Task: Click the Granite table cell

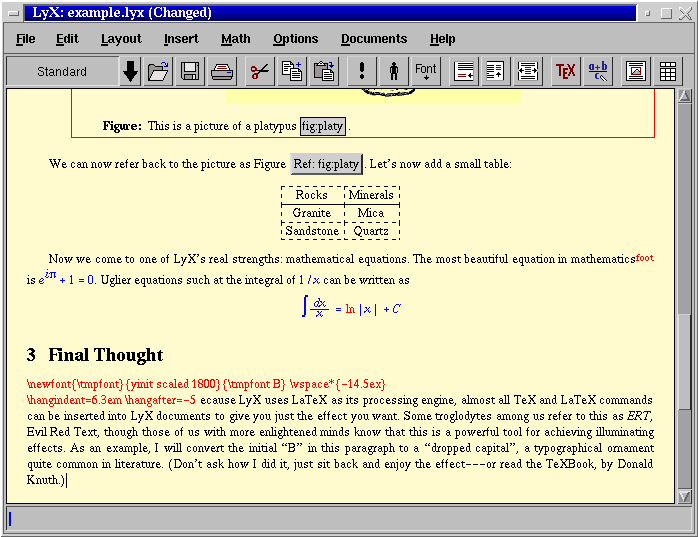Action: [312, 213]
